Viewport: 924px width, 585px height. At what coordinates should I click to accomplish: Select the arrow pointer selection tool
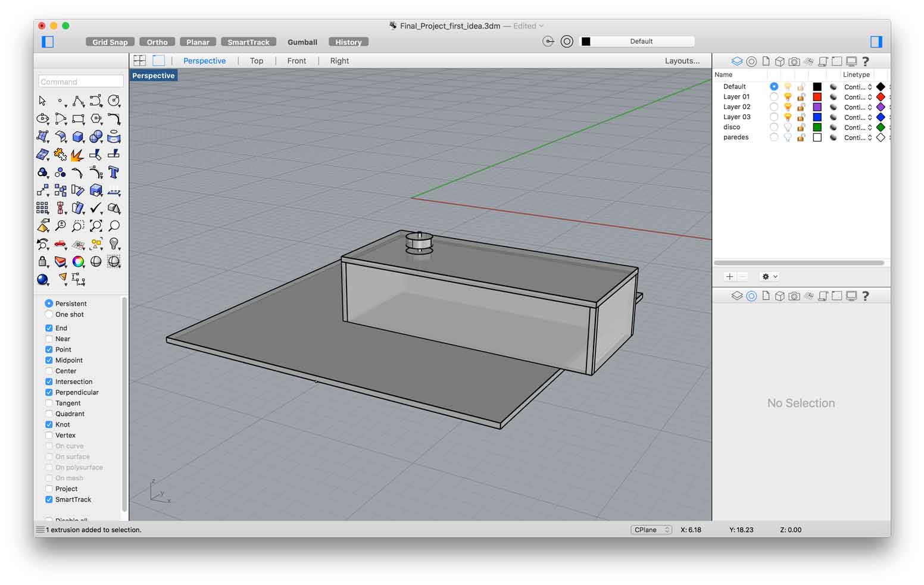click(42, 101)
